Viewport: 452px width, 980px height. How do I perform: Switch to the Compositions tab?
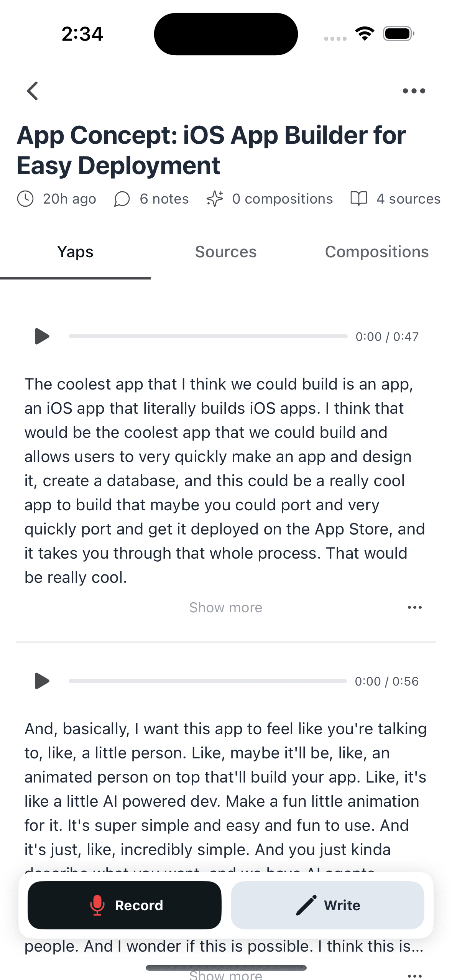(376, 252)
